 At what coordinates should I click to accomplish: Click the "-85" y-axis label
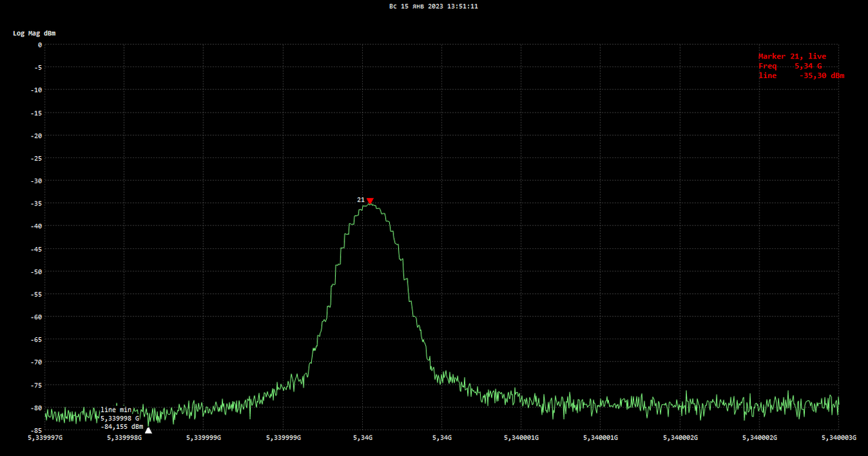tap(36, 431)
